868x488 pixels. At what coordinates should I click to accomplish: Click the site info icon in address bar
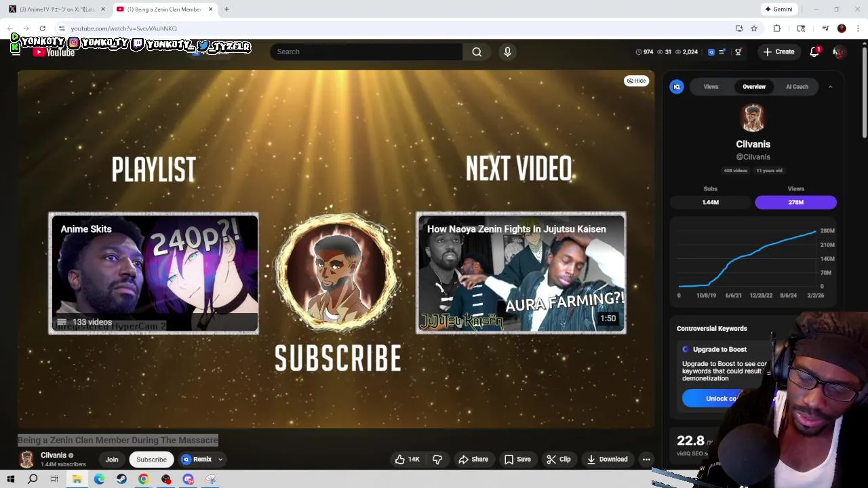coord(61,28)
